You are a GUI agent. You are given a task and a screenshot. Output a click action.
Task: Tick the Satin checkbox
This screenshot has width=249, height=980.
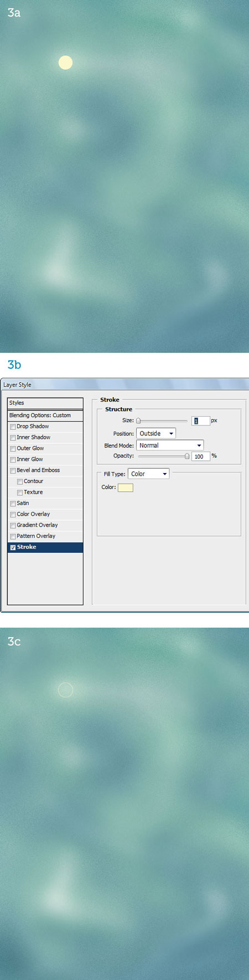coord(13,504)
